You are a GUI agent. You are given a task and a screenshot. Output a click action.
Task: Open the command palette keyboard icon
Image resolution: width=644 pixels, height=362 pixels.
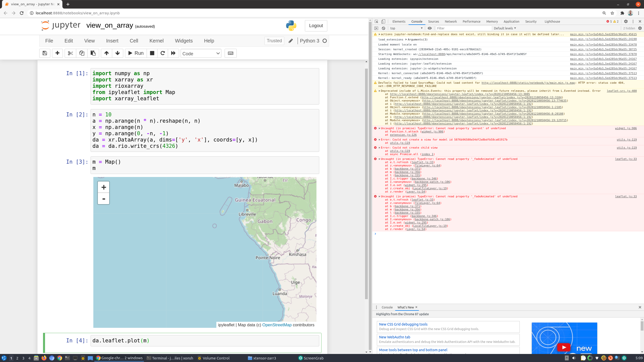pyautogui.click(x=230, y=53)
